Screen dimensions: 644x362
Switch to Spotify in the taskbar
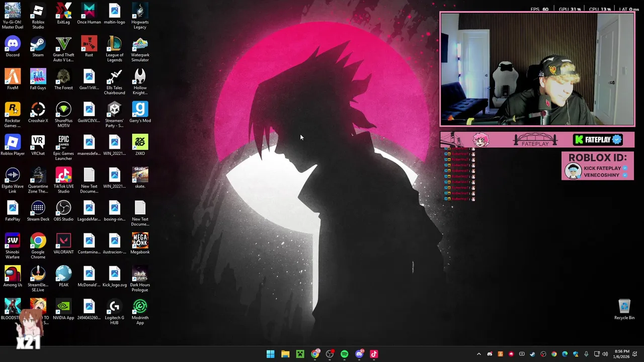coord(344,354)
